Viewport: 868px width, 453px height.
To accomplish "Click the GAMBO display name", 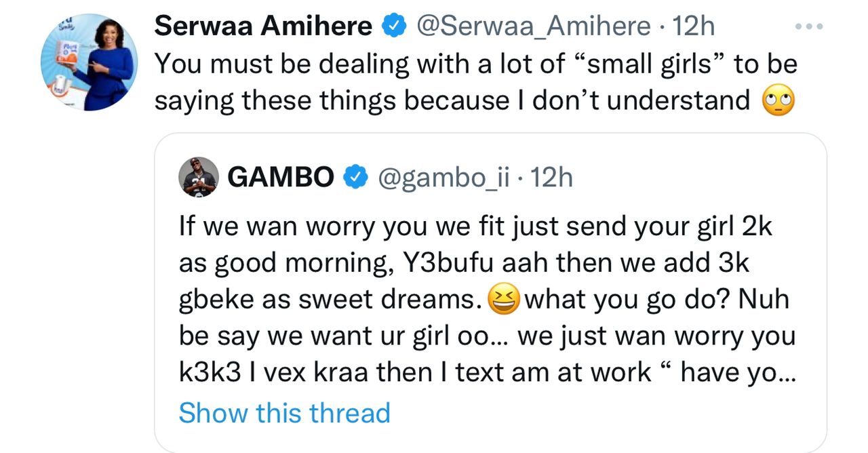I will pyautogui.click(x=281, y=177).
